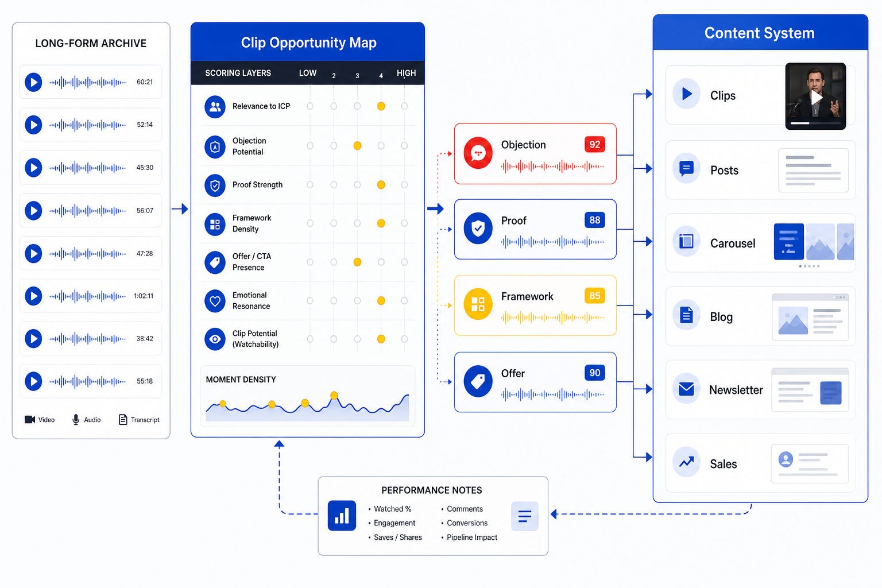Click the first Moment Density marker

(x=223, y=404)
